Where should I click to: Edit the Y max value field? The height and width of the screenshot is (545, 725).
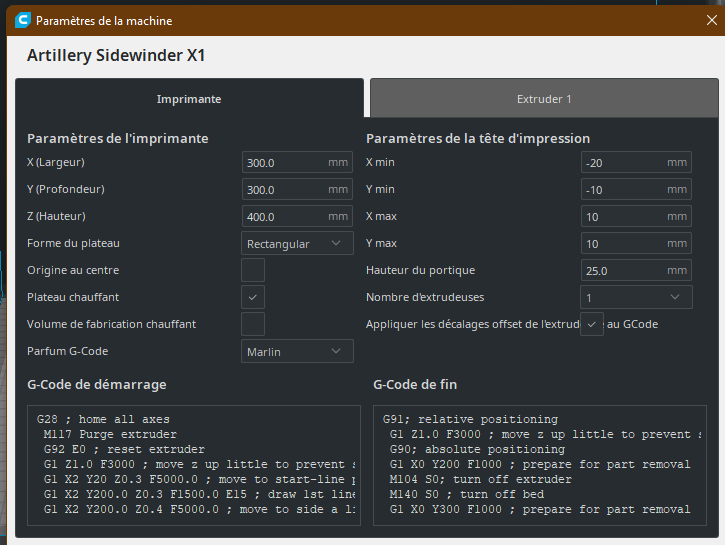coord(636,243)
